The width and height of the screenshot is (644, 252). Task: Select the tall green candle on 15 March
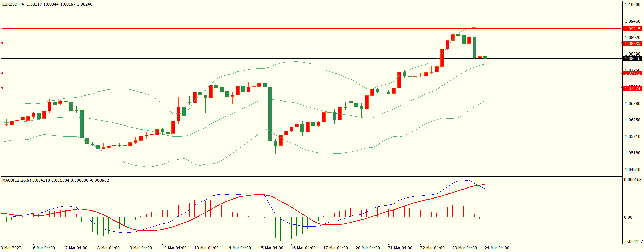pos(270,114)
